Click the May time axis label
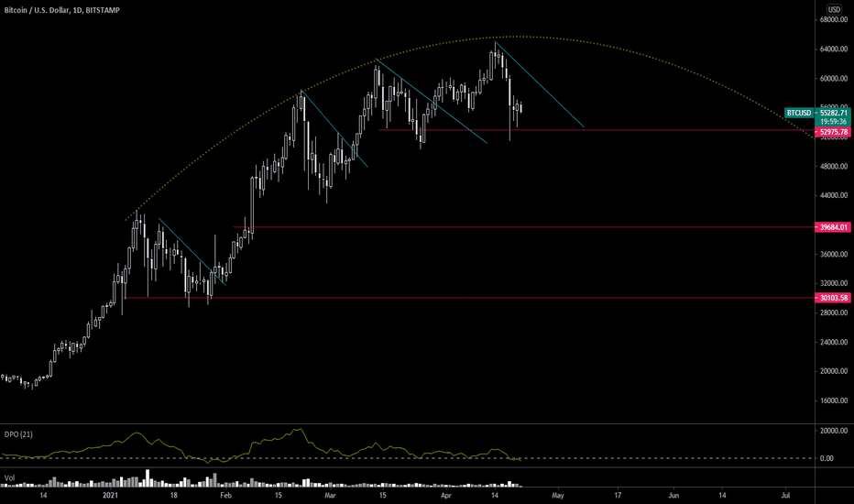 click(x=557, y=495)
